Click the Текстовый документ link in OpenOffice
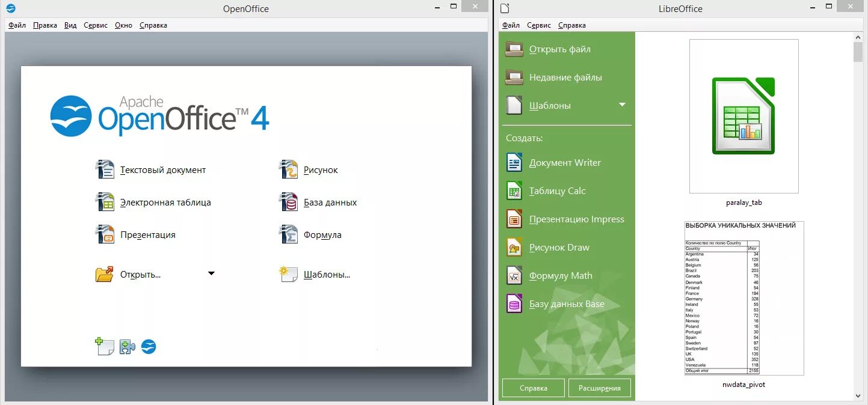 [x=163, y=170]
